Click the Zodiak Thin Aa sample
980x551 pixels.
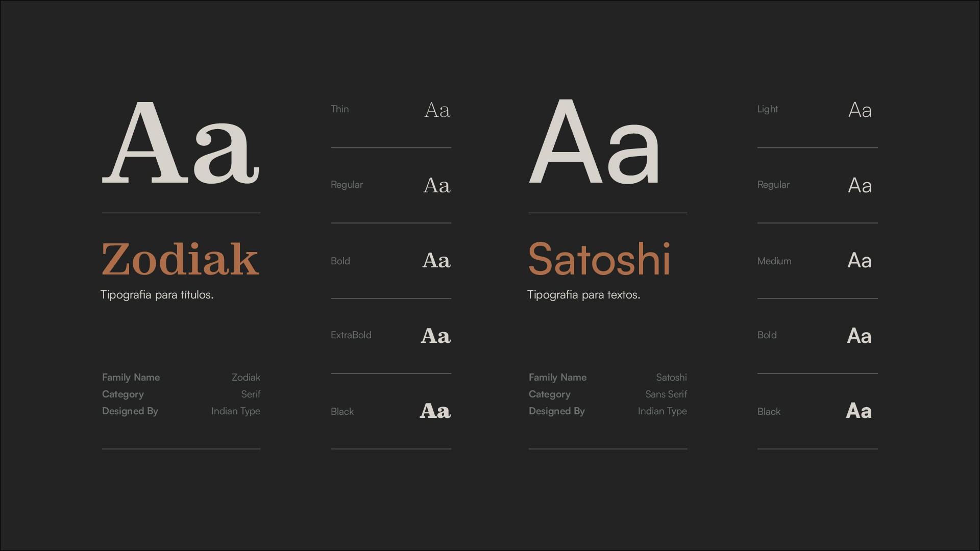tap(437, 110)
